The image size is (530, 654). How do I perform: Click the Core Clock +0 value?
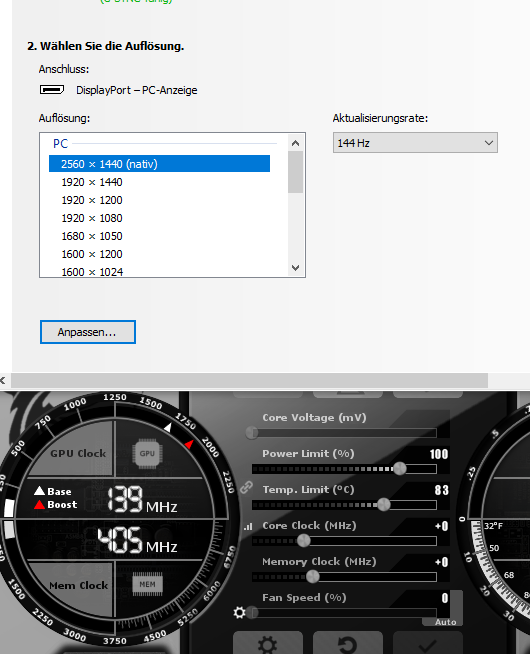[x=441, y=526]
